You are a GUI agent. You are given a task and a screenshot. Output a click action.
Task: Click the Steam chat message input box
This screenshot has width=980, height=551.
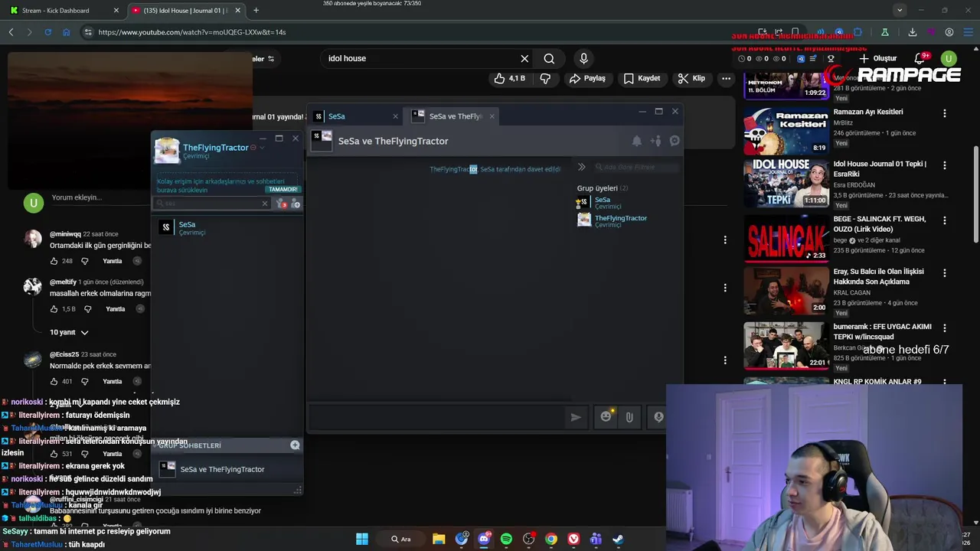point(436,417)
